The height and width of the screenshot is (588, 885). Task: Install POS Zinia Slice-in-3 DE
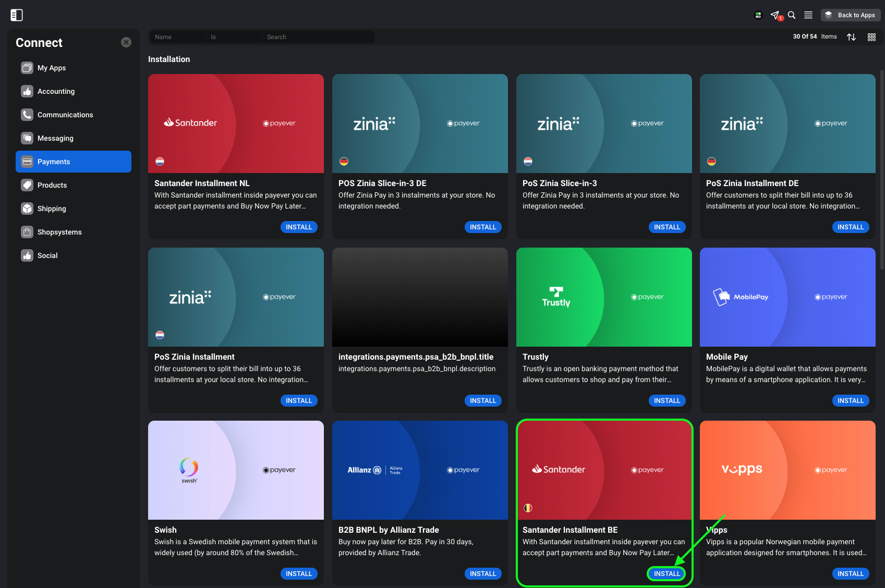pyautogui.click(x=483, y=227)
